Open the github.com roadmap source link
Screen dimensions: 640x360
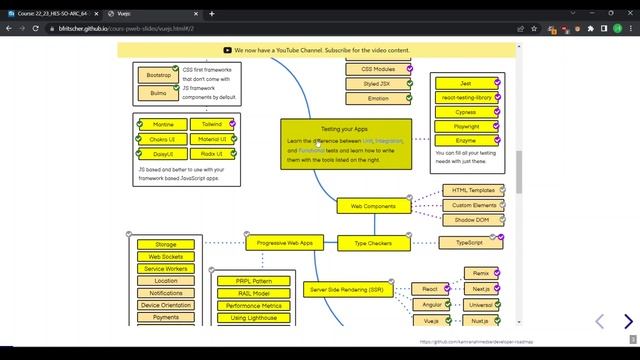click(476, 342)
